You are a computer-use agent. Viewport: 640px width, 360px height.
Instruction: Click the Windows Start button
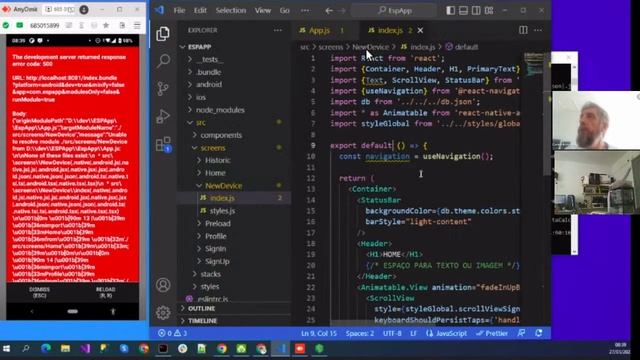click(7, 349)
